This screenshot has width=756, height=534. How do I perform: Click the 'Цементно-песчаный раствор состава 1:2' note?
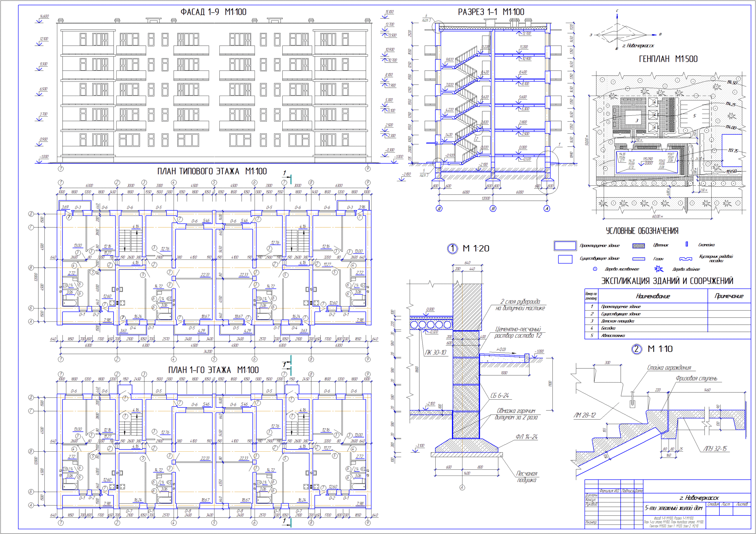tap(518, 332)
